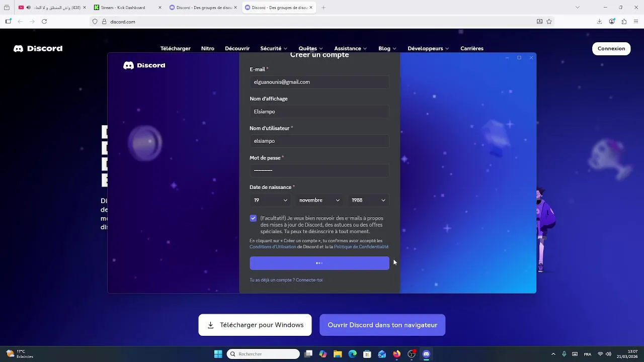Open the browser downloads icon
The width and height of the screenshot is (644, 362).
599,22
